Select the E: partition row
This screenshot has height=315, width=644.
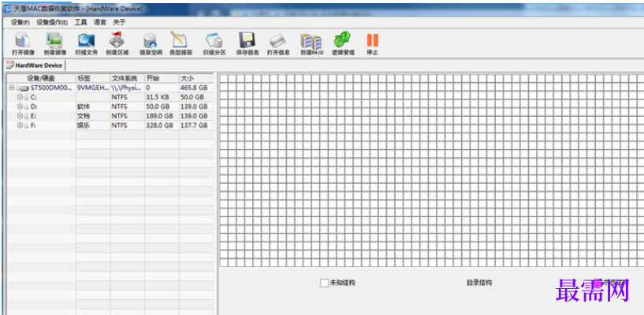click(111, 116)
